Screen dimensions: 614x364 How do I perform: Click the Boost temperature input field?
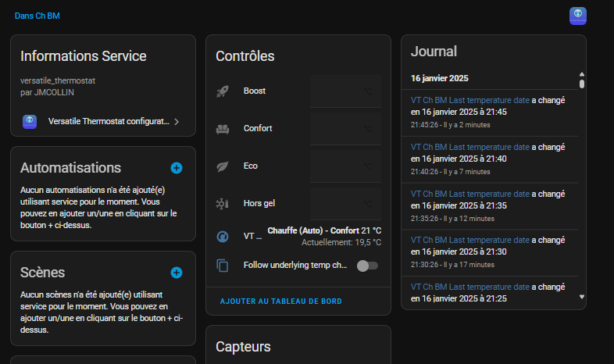tap(344, 91)
